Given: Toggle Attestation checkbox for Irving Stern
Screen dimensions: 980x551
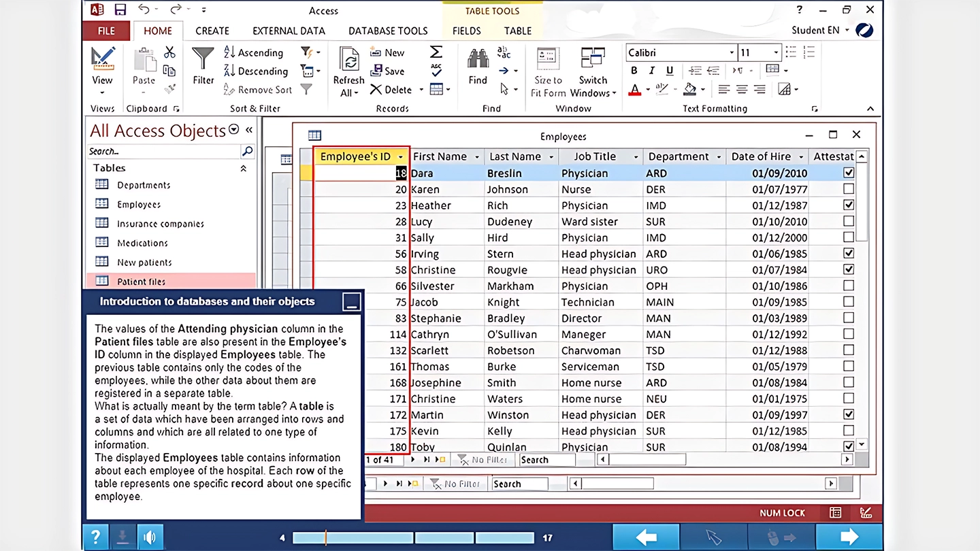Looking at the screenshot, I should click(x=849, y=253).
